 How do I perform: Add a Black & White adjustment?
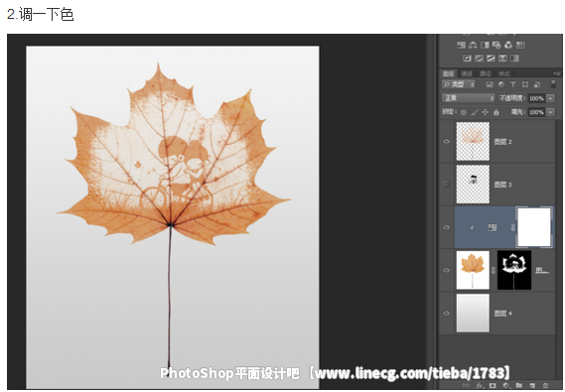pos(485,45)
